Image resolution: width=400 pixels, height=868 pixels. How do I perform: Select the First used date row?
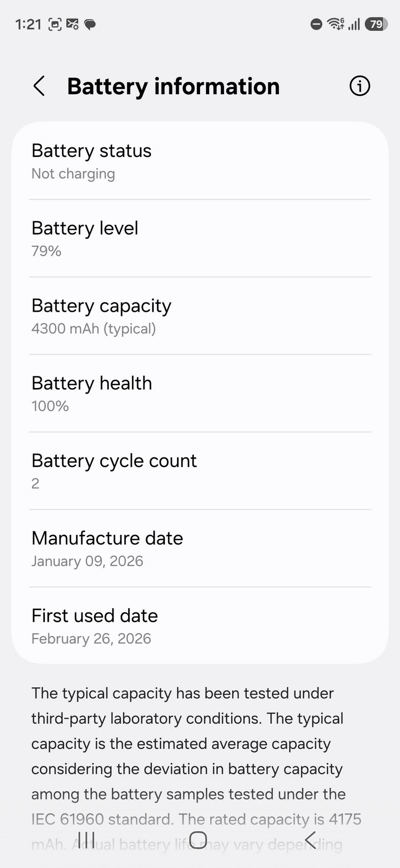coord(200,626)
